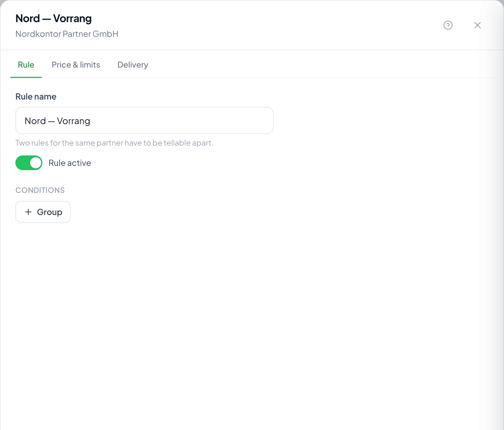Switch to the Rule tab
This screenshot has height=430, width=504.
tap(26, 65)
